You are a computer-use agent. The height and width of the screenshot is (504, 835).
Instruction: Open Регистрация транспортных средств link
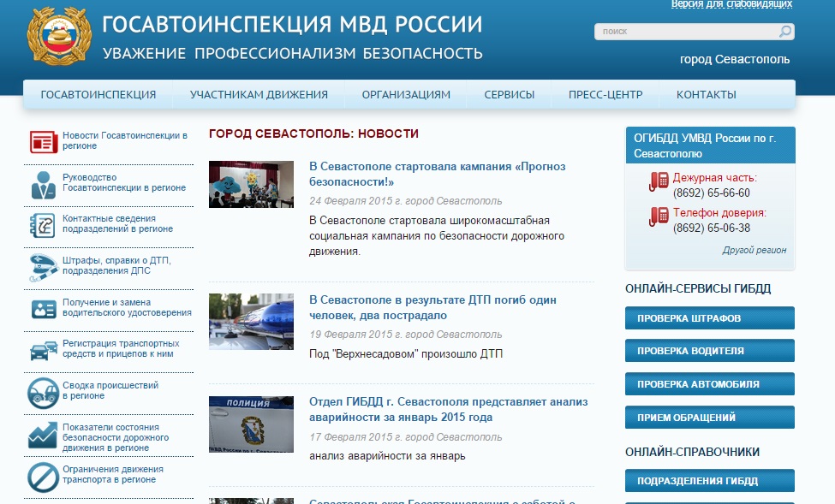(121, 348)
